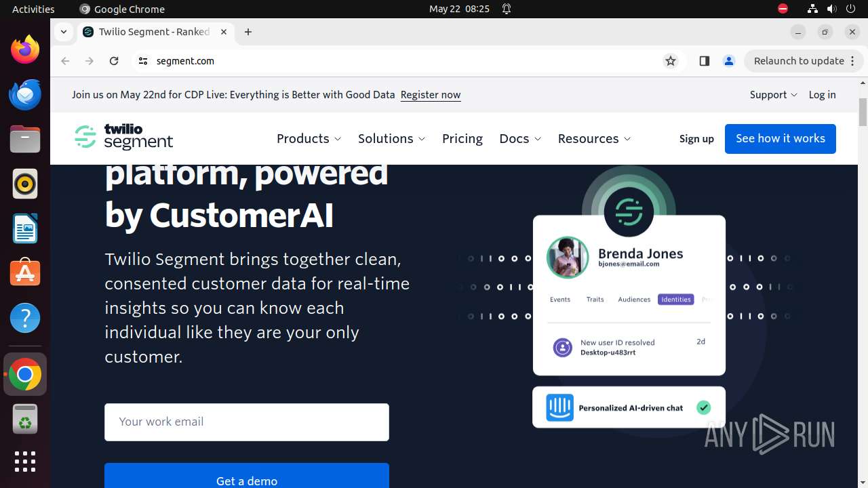Image resolution: width=868 pixels, height=488 pixels.
Task: Expand the Docs dropdown menu
Action: 520,138
